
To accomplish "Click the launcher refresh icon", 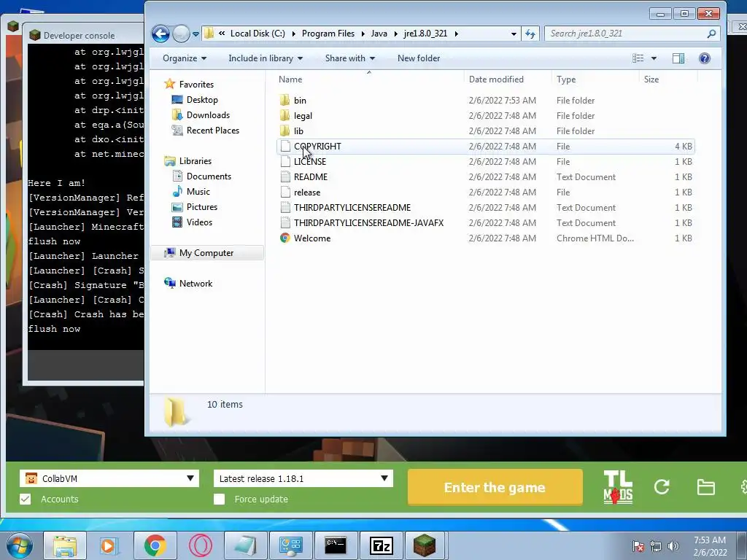I will [662, 486].
